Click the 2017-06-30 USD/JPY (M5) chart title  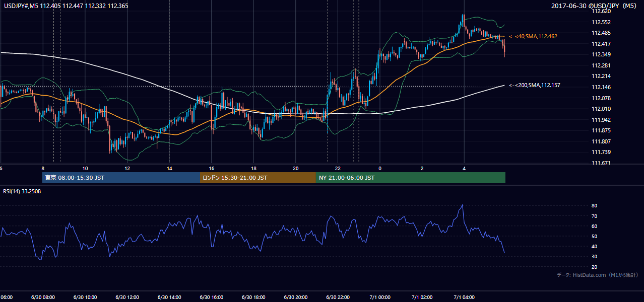595,6
